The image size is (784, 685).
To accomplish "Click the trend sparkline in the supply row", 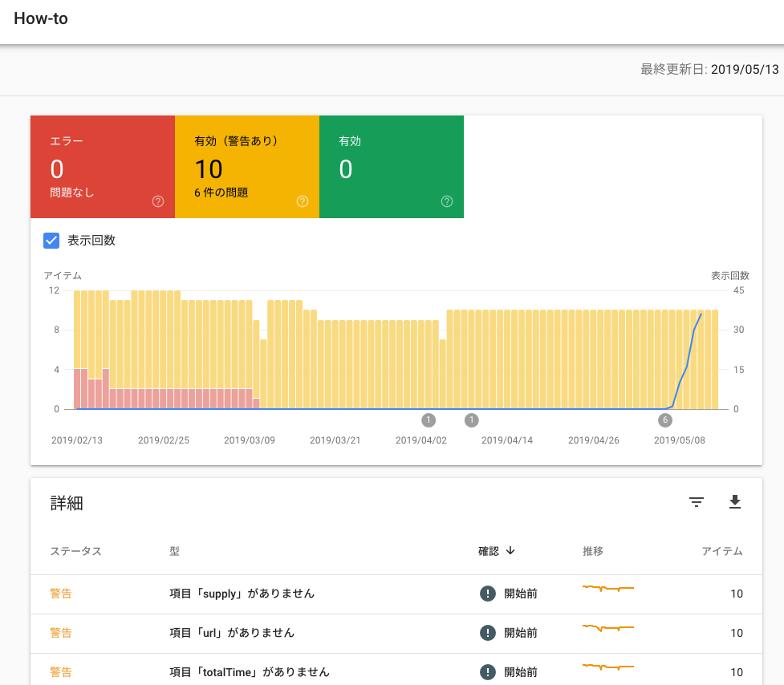I will tap(608, 588).
